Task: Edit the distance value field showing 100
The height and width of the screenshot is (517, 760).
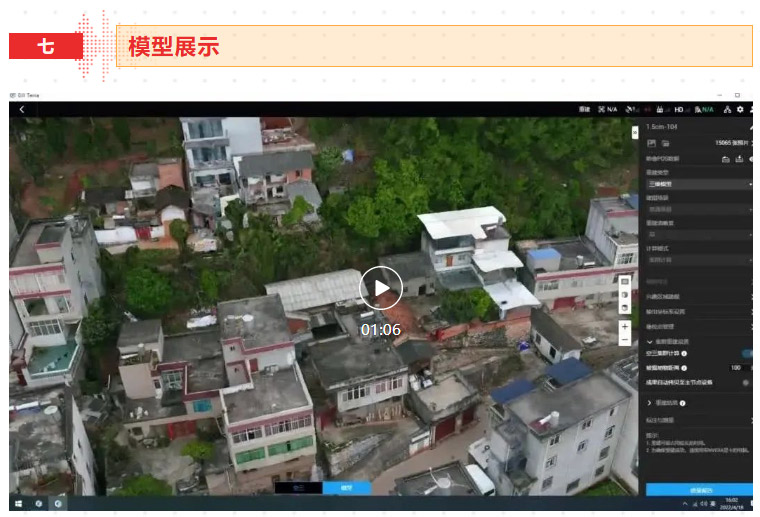Action: click(736, 367)
